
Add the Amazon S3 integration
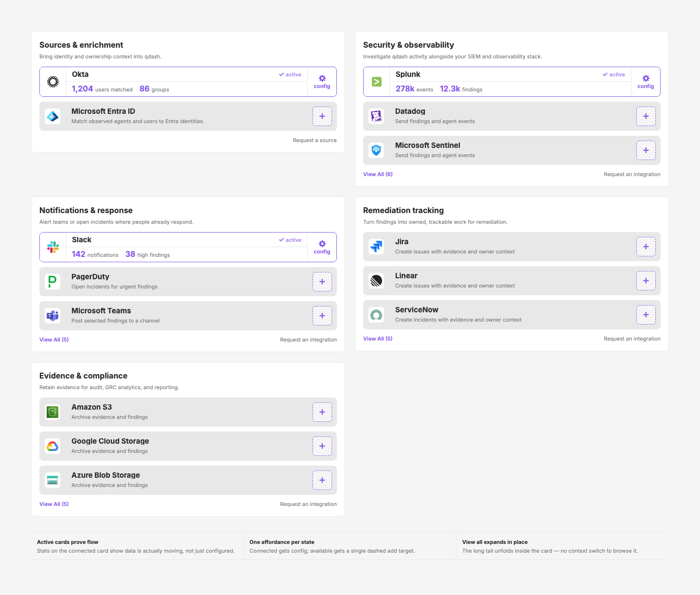[x=322, y=412]
